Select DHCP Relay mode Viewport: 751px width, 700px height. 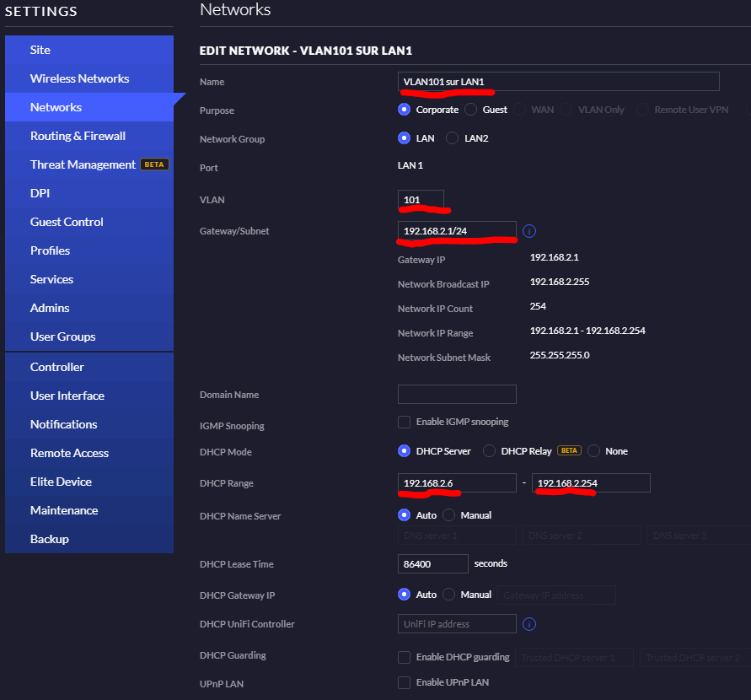pyautogui.click(x=489, y=451)
